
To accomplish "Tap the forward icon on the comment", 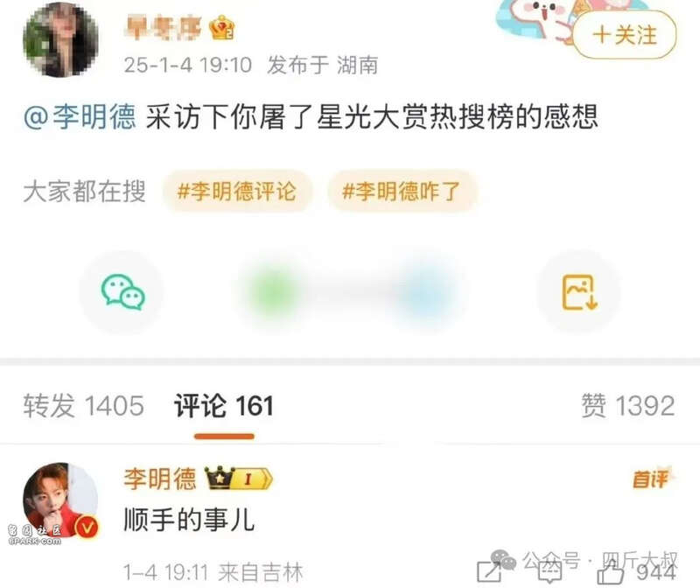I will tap(488, 572).
